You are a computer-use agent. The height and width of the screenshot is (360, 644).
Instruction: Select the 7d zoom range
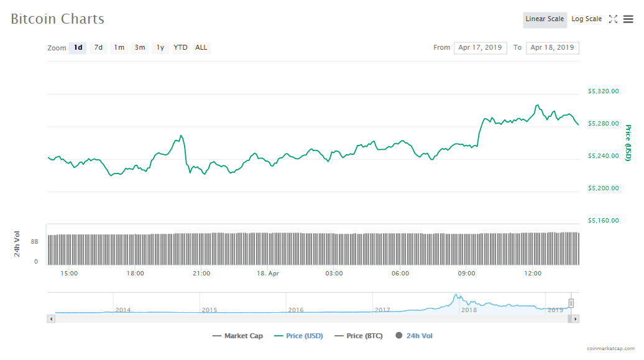(x=98, y=48)
